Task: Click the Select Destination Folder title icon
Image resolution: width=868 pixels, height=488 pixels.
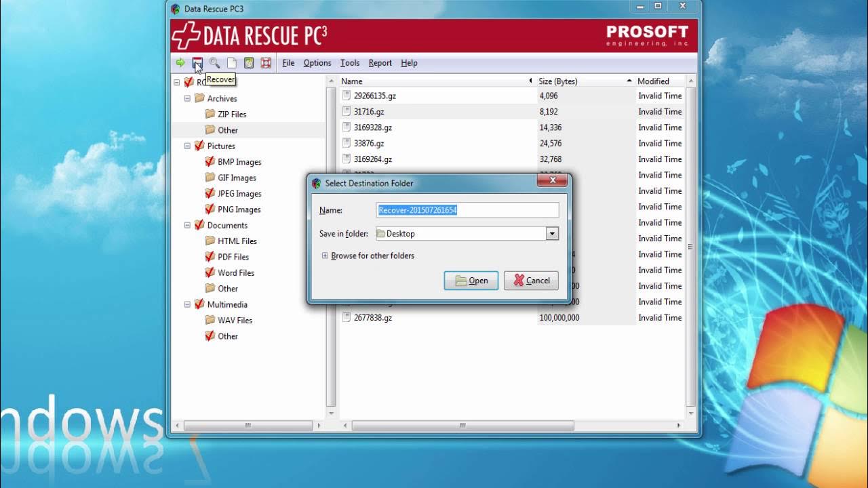Action: (x=315, y=183)
